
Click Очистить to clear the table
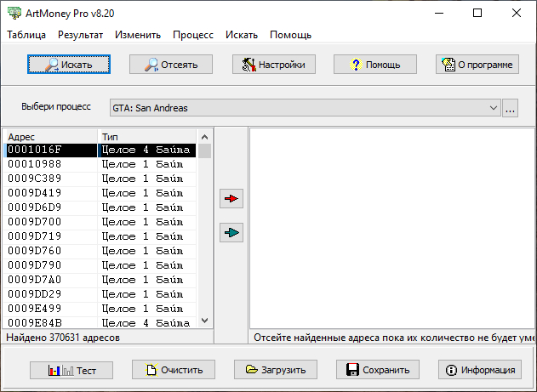coord(174,369)
